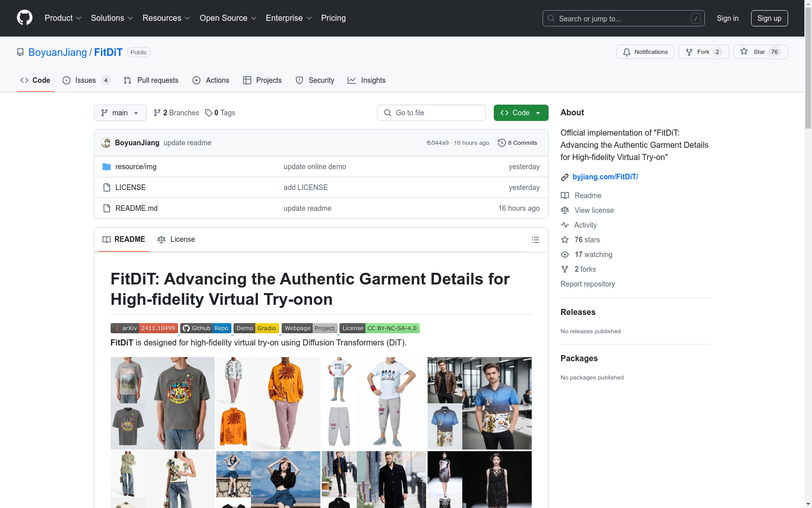The height and width of the screenshot is (508, 812).
Task: Open the README.md file
Action: [x=137, y=208]
